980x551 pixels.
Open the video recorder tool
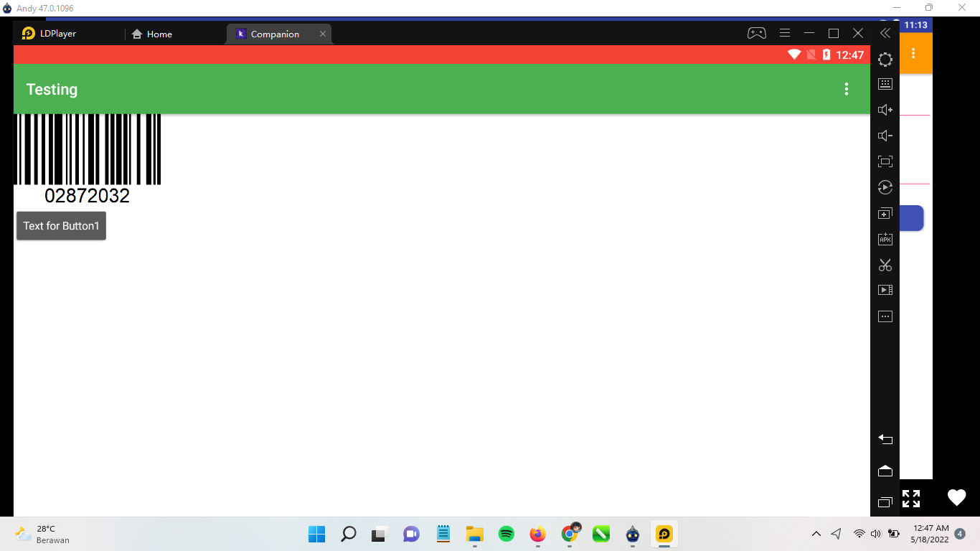tap(885, 291)
